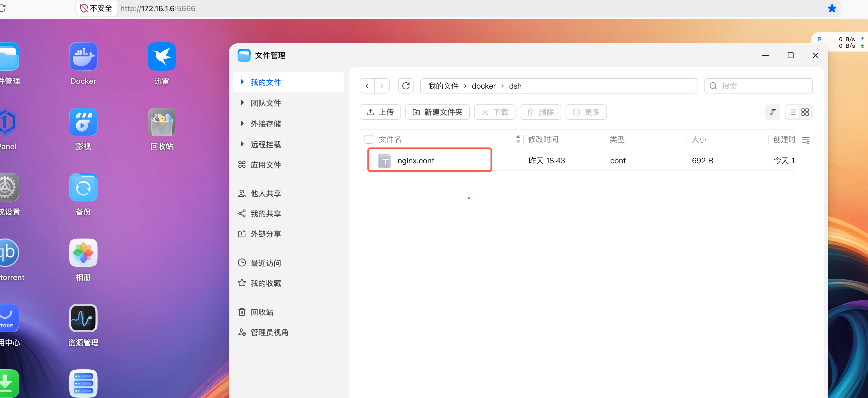Click the nginx.conf file type icon

click(x=384, y=161)
